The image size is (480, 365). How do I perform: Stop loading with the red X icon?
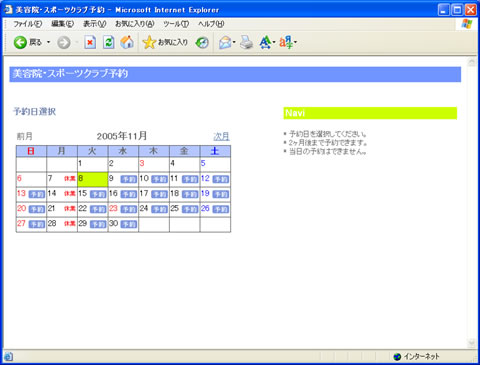(x=90, y=42)
